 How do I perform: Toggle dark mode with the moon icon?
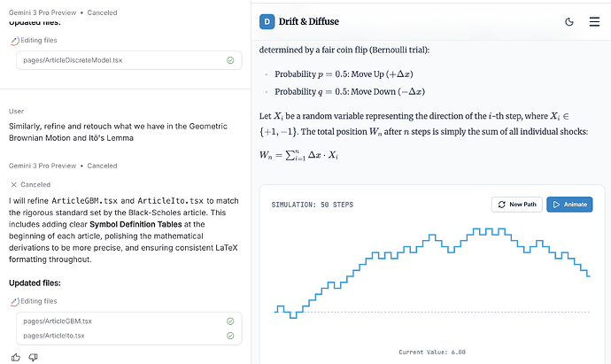pyautogui.click(x=569, y=22)
